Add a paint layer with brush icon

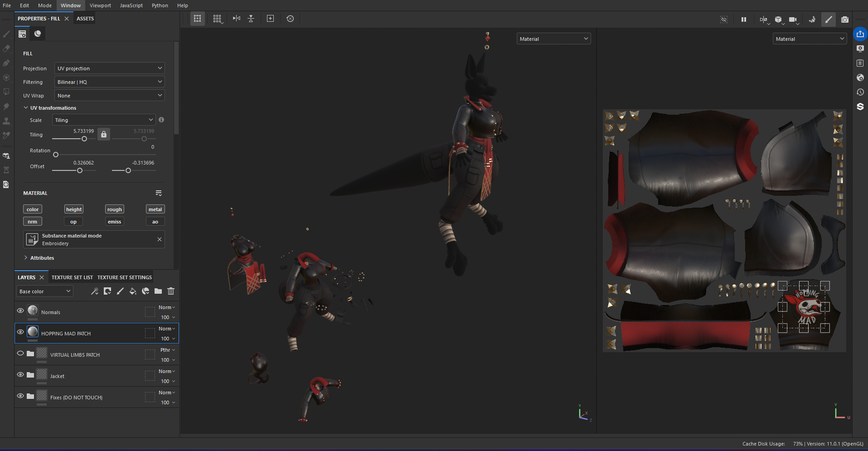click(x=120, y=291)
